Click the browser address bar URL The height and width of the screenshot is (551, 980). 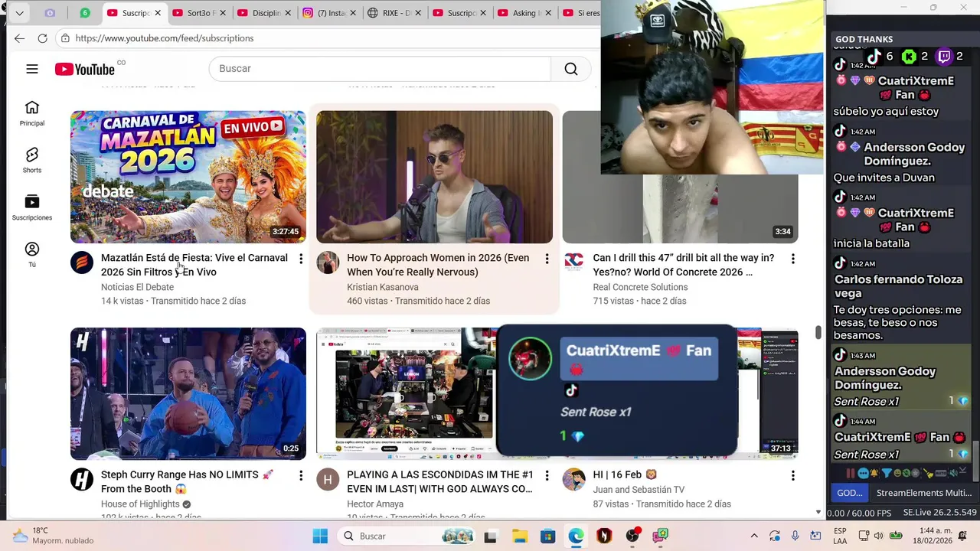pyautogui.click(x=165, y=38)
